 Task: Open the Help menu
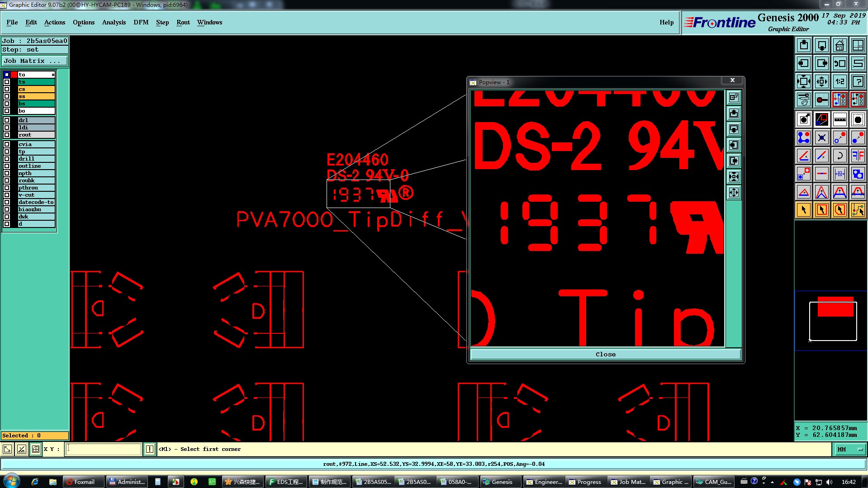(x=666, y=22)
